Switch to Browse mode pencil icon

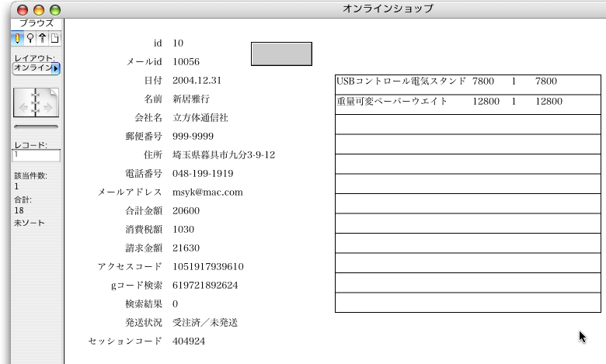point(17,37)
